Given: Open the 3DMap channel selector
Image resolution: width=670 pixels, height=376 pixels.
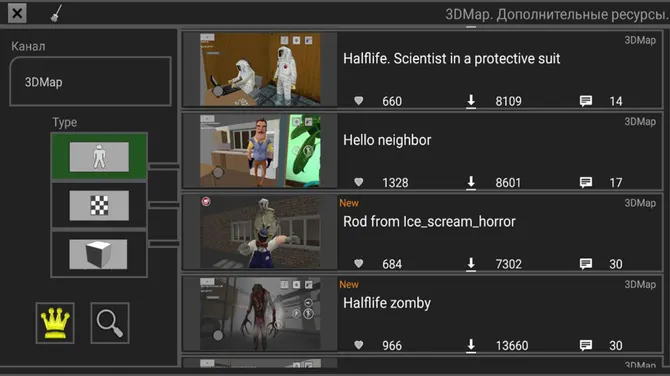Looking at the screenshot, I should tap(91, 82).
